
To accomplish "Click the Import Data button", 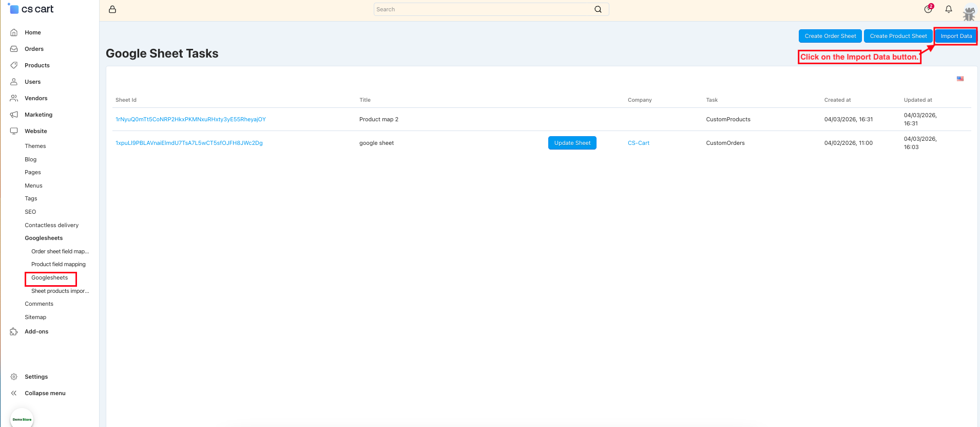I will pyautogui.click(x=956, y=36).
